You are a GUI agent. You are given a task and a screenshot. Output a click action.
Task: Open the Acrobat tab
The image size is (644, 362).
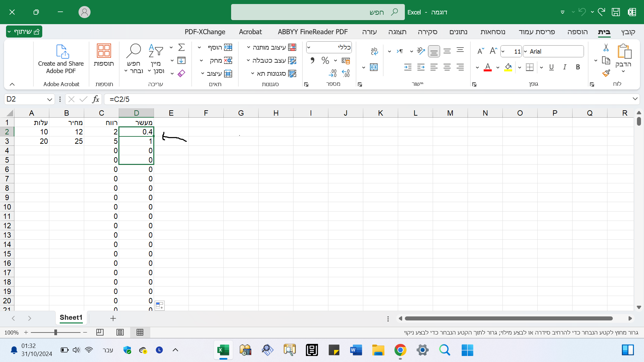tap(250, 32)
